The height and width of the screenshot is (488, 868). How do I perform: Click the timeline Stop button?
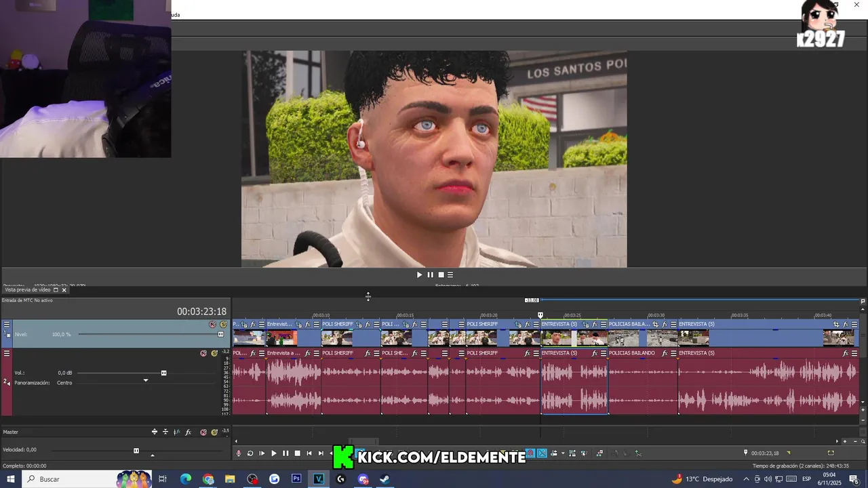pos(297,453)
